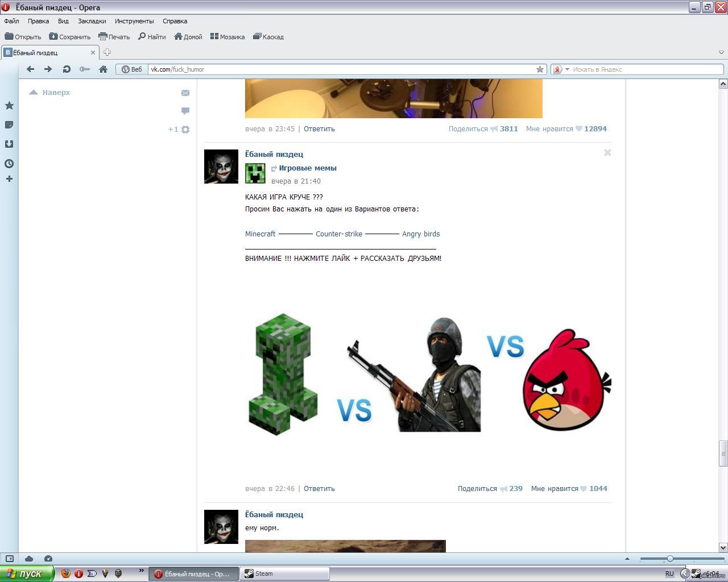The width and height of the screenshot is (728, 582).
Task: Open the History clock panel in the sidebar
Action: pos(9,164)
